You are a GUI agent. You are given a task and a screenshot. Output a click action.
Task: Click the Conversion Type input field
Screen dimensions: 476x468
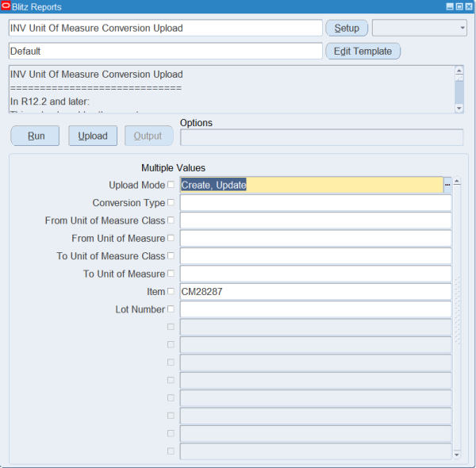[x=316, y=203]
